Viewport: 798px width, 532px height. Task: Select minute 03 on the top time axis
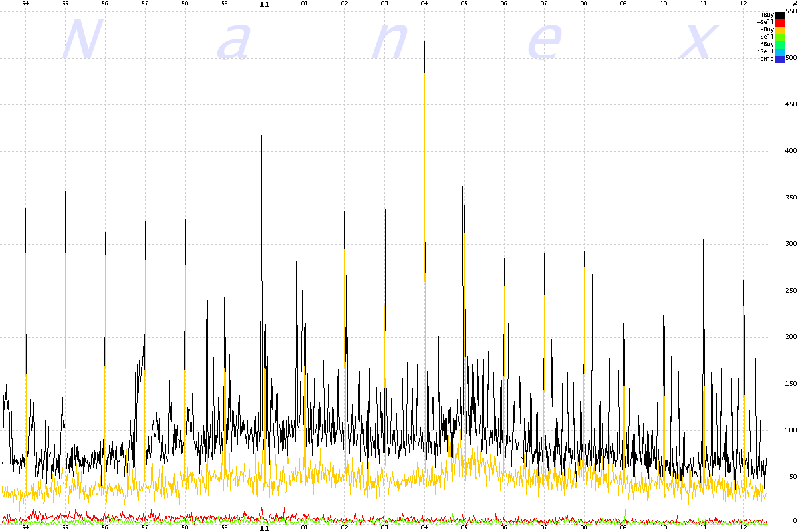coord(384,4)
